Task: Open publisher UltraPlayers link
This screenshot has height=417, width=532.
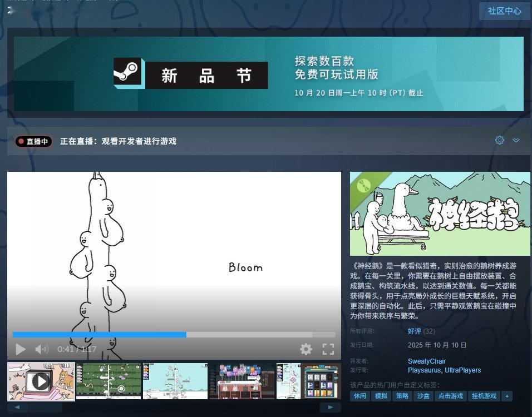Action: tap(463, 370)
